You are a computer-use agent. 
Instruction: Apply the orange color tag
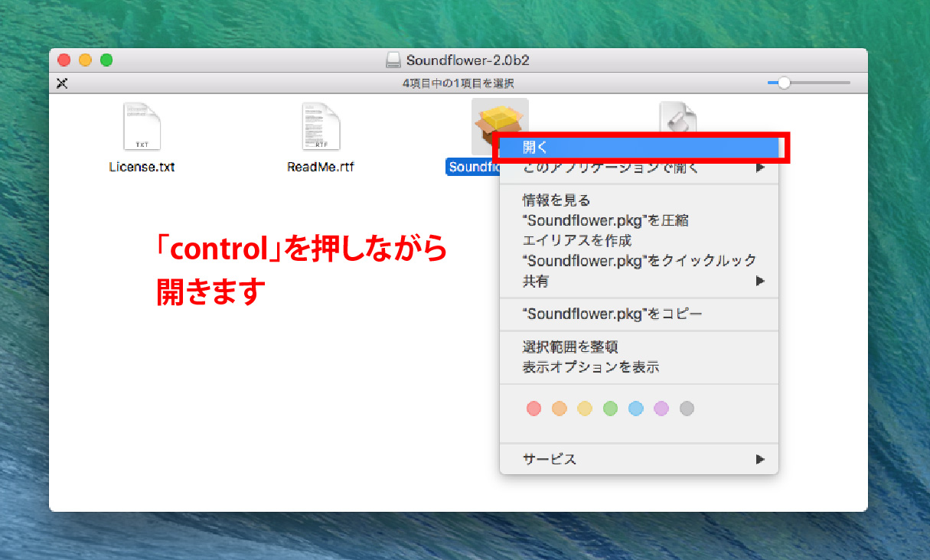(560, 409)
